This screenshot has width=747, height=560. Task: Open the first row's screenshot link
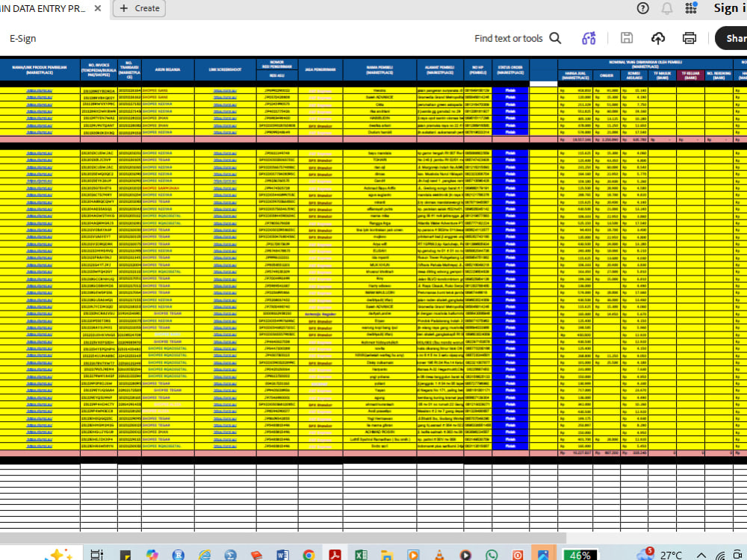point(225,90)
